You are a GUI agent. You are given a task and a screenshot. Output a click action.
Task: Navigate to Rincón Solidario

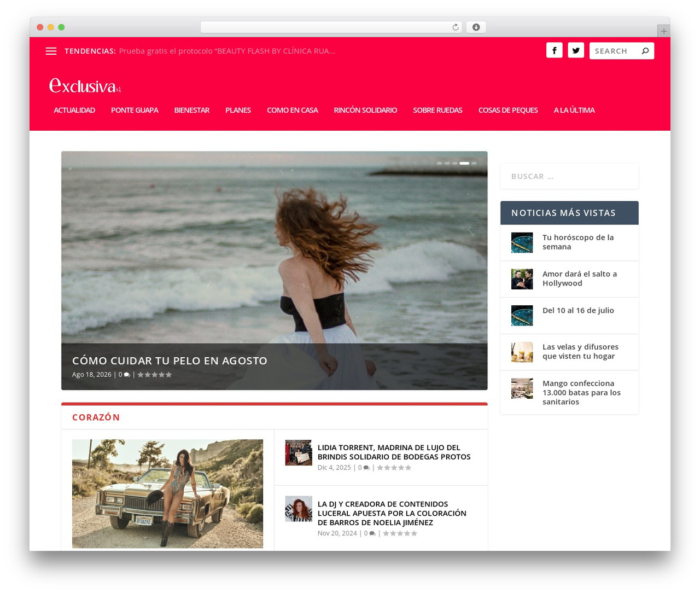click(365, 110)
